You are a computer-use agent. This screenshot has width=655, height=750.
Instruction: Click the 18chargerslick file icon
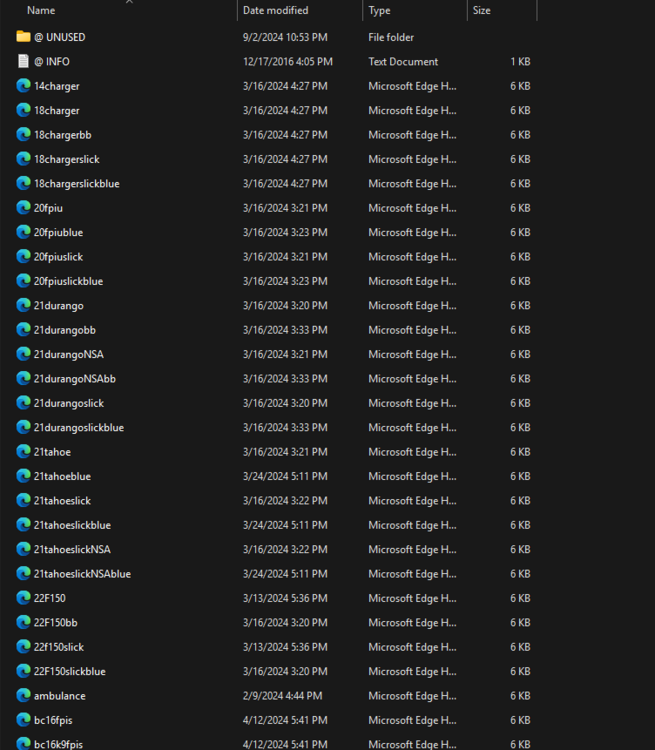click(x=23, y=159)
